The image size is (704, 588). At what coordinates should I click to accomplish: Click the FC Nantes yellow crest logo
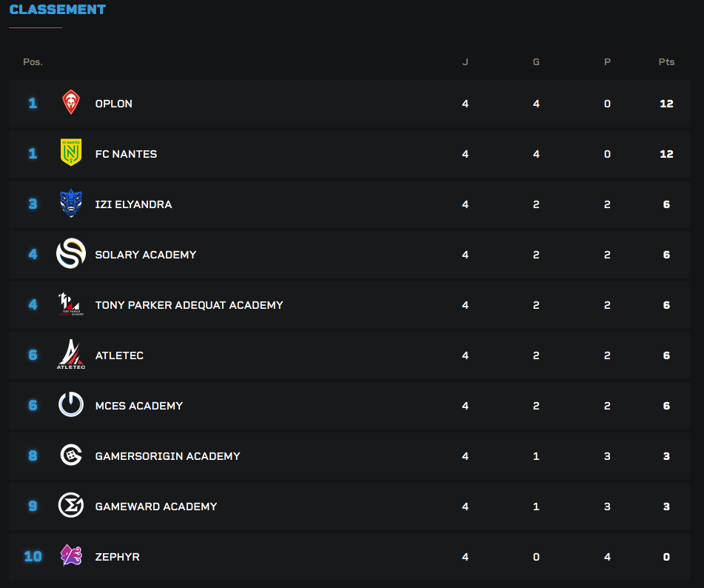click(71, 153)
